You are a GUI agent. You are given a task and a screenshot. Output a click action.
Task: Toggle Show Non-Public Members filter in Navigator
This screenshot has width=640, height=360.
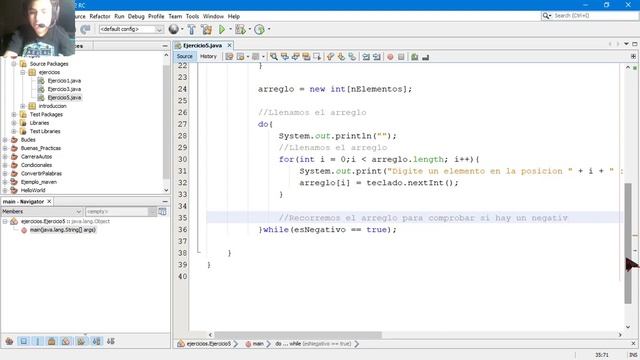point(52,341)
